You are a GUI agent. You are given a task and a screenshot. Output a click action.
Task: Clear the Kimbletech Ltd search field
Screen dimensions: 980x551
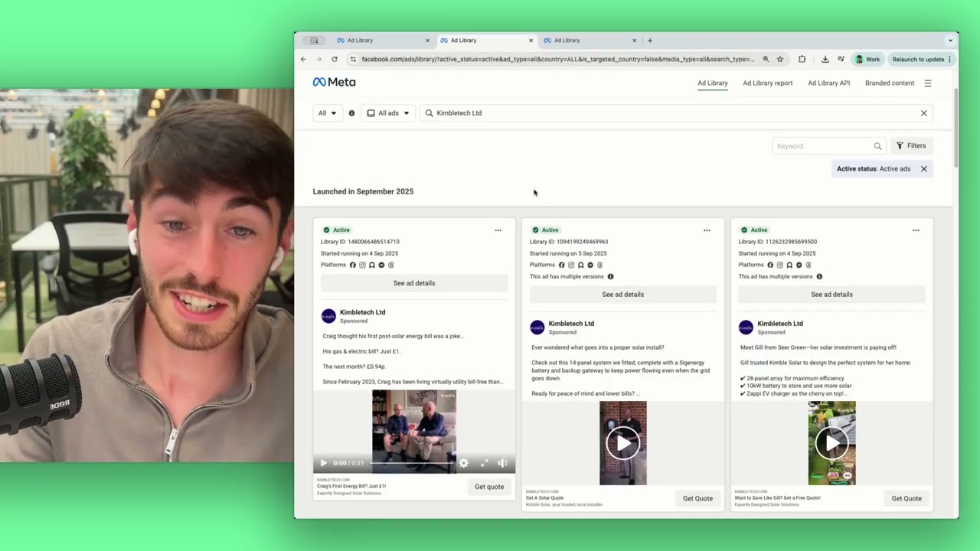pyautogui.click(x=923, y=113)
